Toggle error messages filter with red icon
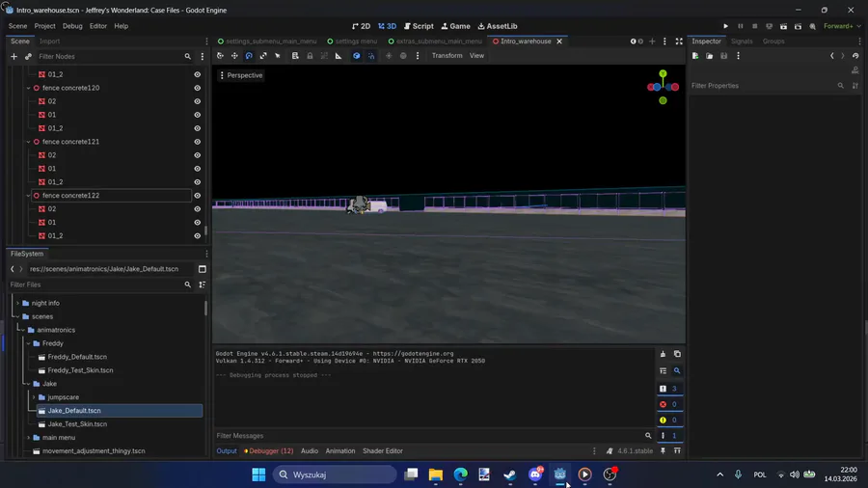The width and height of the screenshot is (868, 488). pyautogui.click(x=670, y=404)
